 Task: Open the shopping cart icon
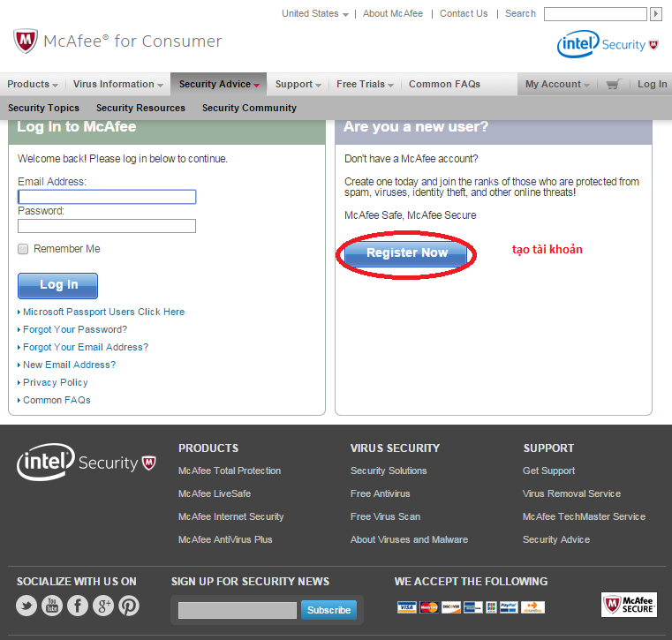614,84
